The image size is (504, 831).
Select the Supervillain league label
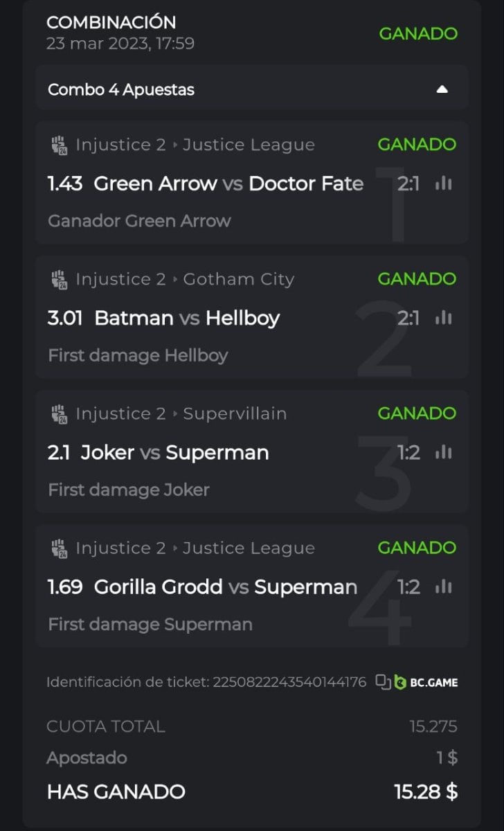pyautogui.click(x=235, y=413)
